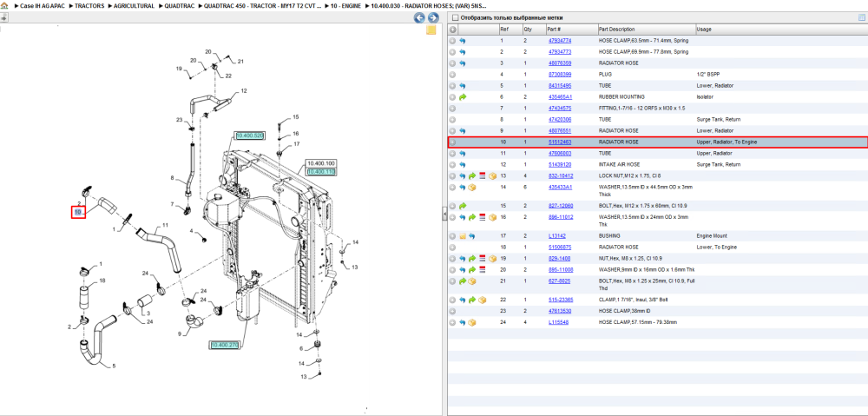Click the striped list icon on ref 20 washer row
The width and height of the screenshot is (868, 416).
482,270
